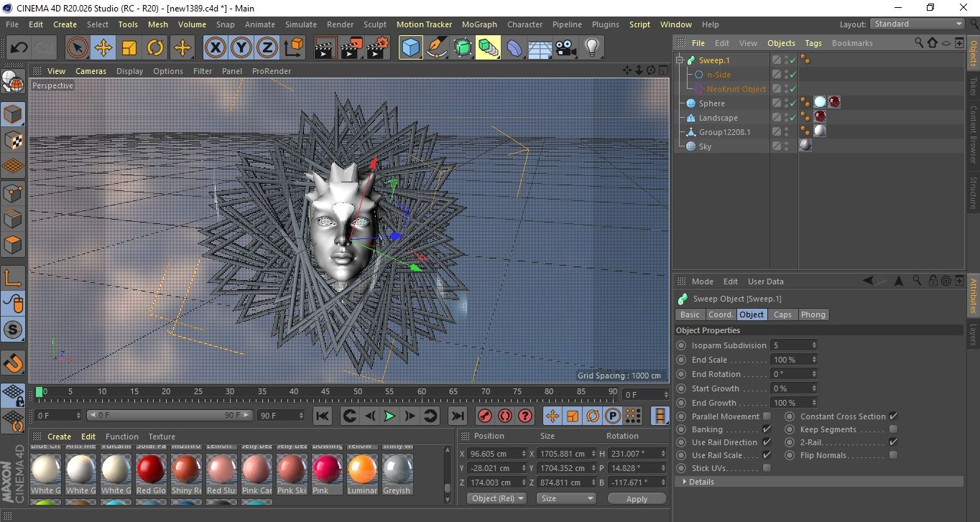Image resolution: width=980 pixels, height=522 pixels.
Task: Switch to Points mode
Action: (13, 193)
